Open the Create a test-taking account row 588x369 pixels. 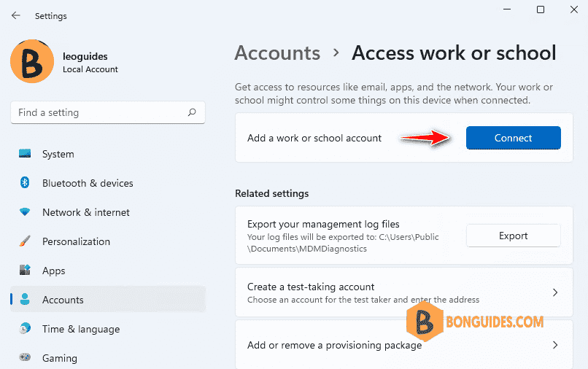404,292
